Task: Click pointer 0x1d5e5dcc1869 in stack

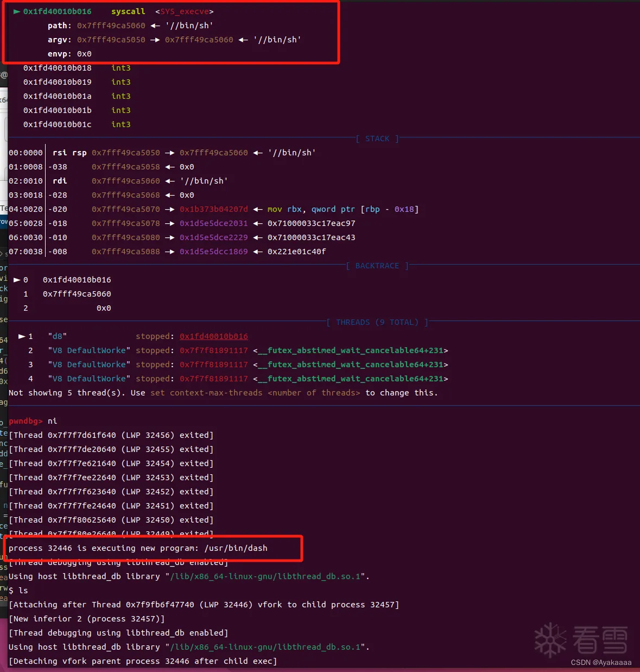Action: (214, 252)
